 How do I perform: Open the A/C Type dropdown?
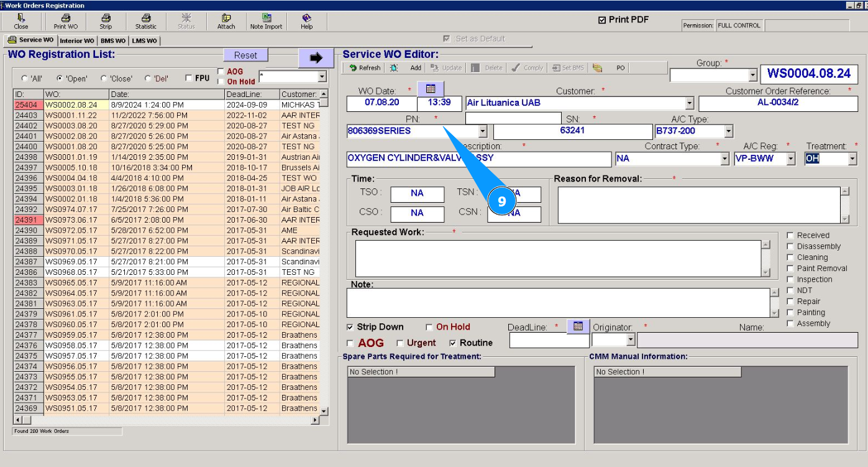pyautogui.click(x=728, y=131)
